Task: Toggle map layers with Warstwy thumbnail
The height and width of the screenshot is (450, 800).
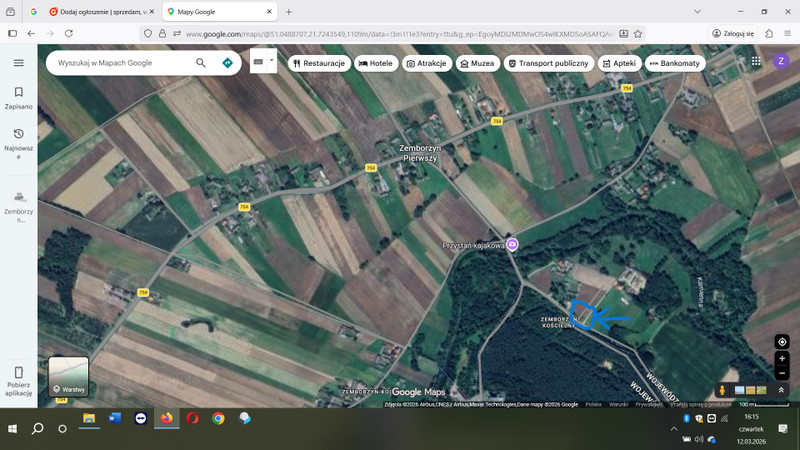Action: pyautogui.click(x=69, y=376)
